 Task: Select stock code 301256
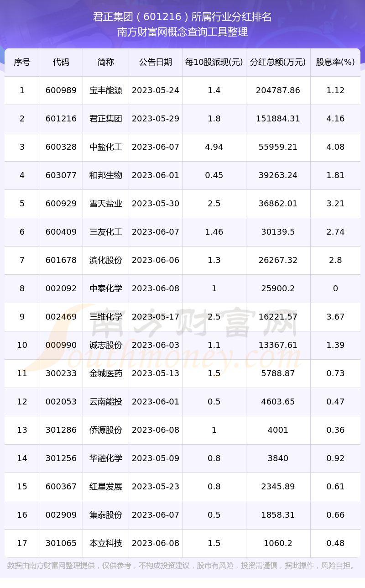tap(61, 458)
